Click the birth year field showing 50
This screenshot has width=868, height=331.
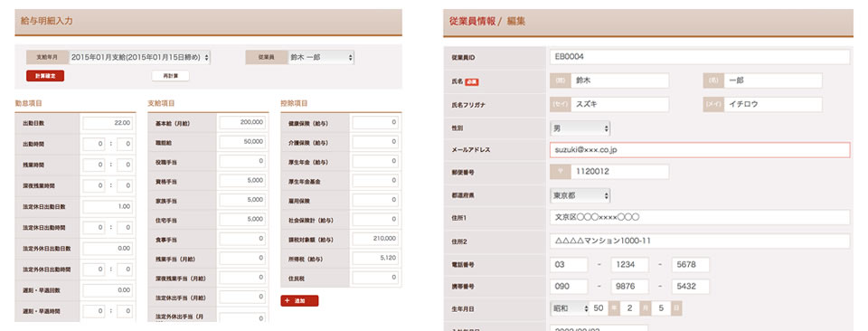pos(599,307)
